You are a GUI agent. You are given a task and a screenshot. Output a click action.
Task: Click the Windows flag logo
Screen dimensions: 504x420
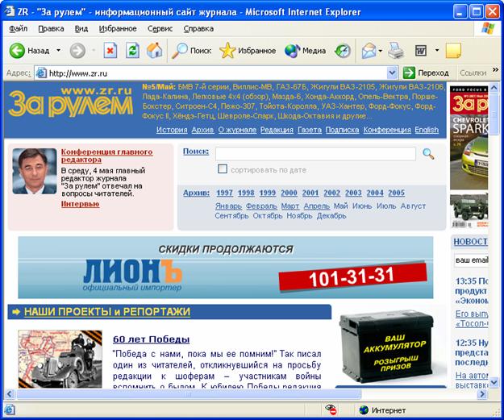(488, 28)
